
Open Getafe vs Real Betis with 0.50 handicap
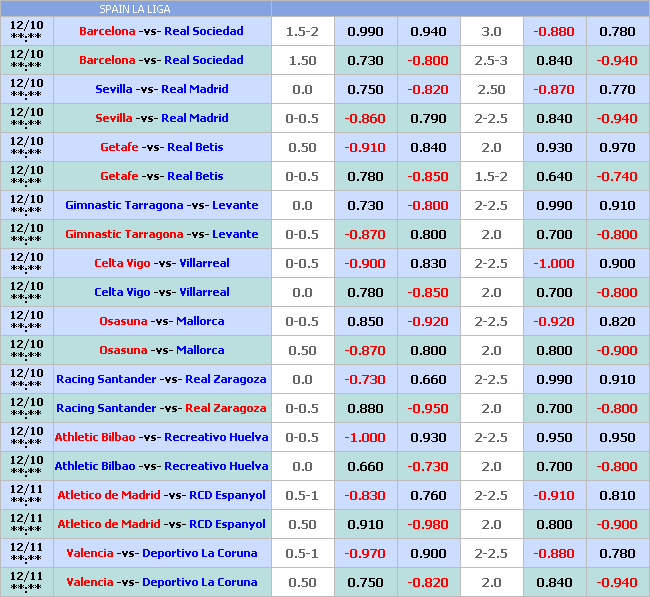[x=161, y=147]
